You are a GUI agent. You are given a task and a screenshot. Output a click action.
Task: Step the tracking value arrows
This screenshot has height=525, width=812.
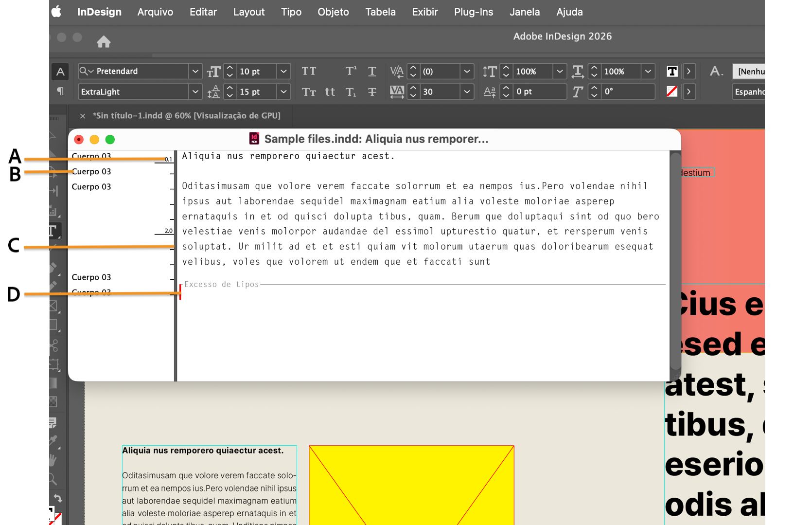point(413,91)
